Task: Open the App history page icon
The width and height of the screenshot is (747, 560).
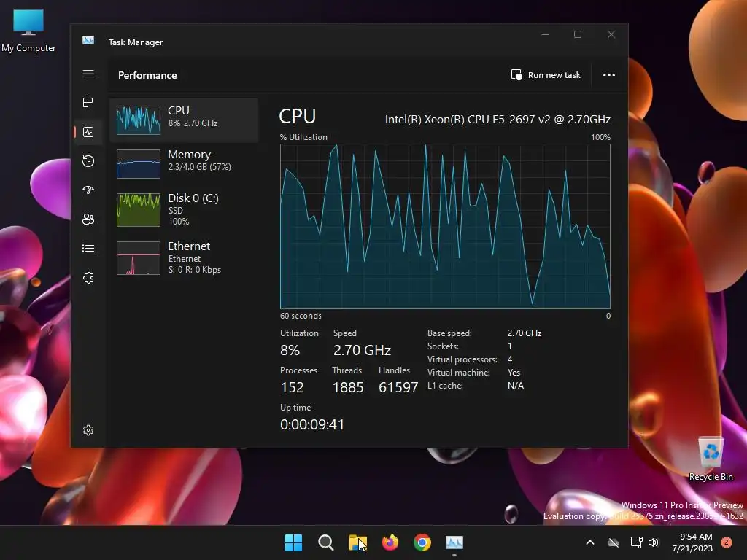Action: (x=88, y=161)
